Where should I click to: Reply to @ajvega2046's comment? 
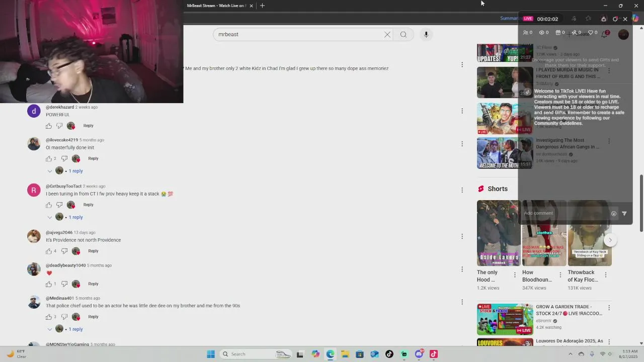[x=93, y=251]
